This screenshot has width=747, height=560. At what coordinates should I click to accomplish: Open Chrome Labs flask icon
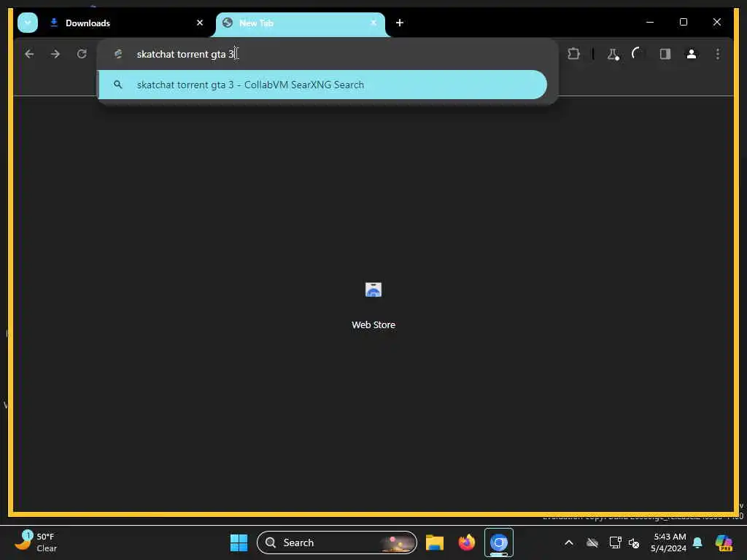(x=613, y=54)
